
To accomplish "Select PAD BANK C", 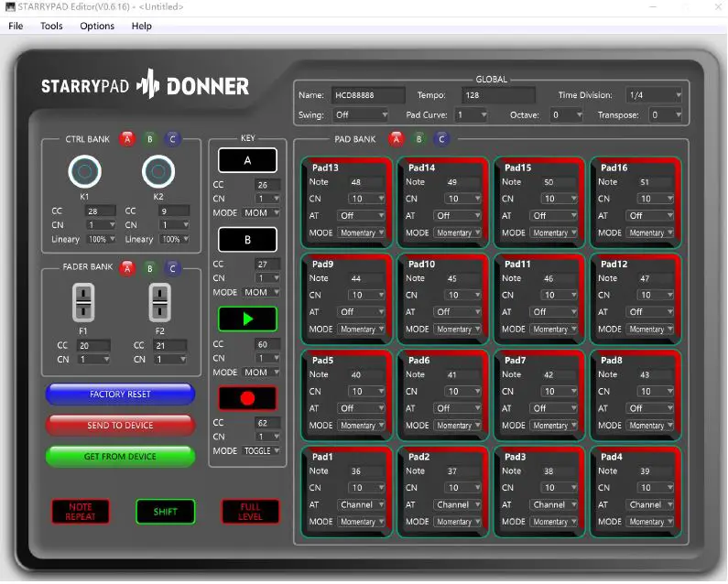I will coord(441,138).
